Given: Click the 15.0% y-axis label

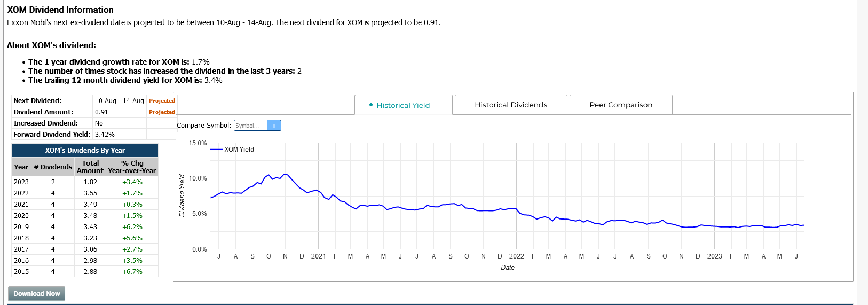Looking at the screenshot, I should 198,143.
